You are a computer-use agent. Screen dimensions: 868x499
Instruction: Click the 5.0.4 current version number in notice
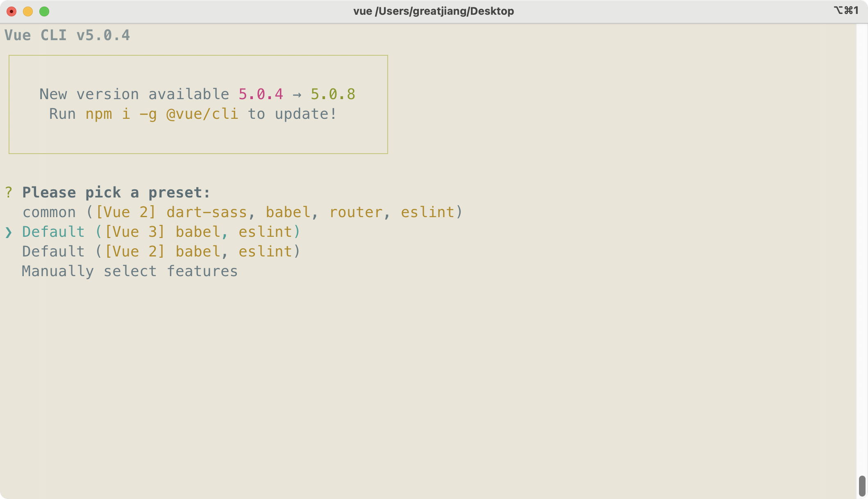click(261, 94)
